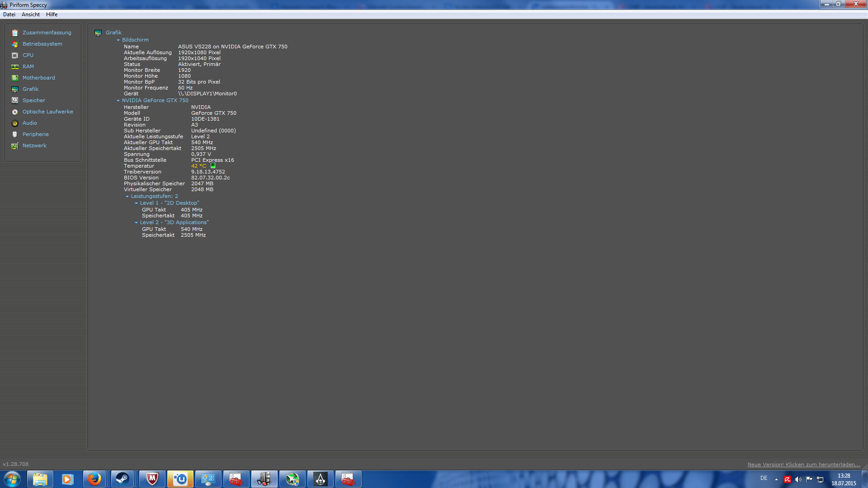Click the Peripherie mouse icon
The width and height of the screenshot is (868, 488).
click(15, 135)
